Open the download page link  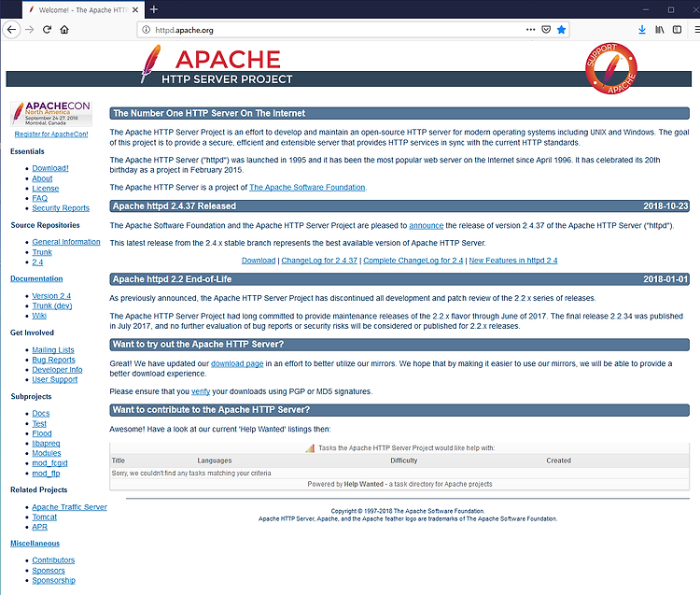[x=237, y=364]
